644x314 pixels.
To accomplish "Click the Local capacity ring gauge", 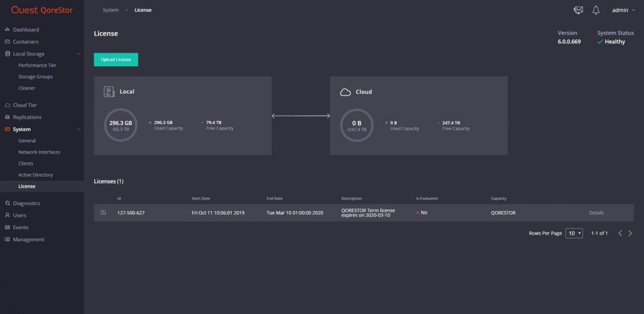I will coord(121,125).
